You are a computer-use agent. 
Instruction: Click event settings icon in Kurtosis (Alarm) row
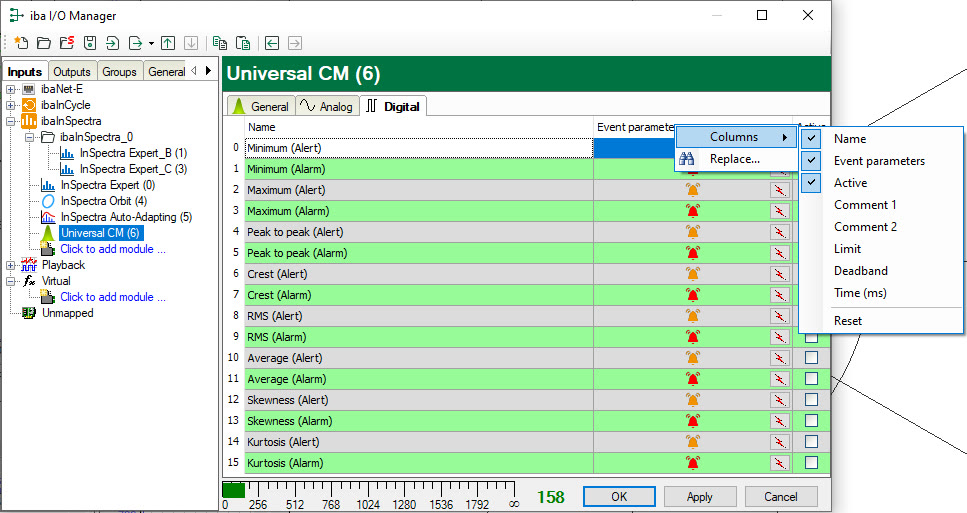(x=780, y=463)
